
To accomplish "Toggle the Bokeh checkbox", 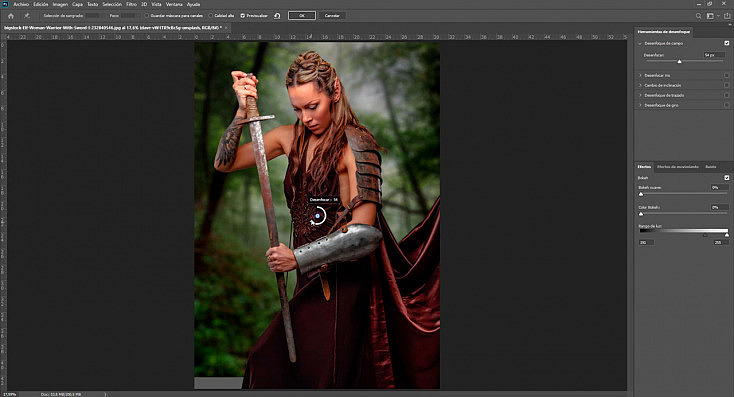I will pos(727,178).
